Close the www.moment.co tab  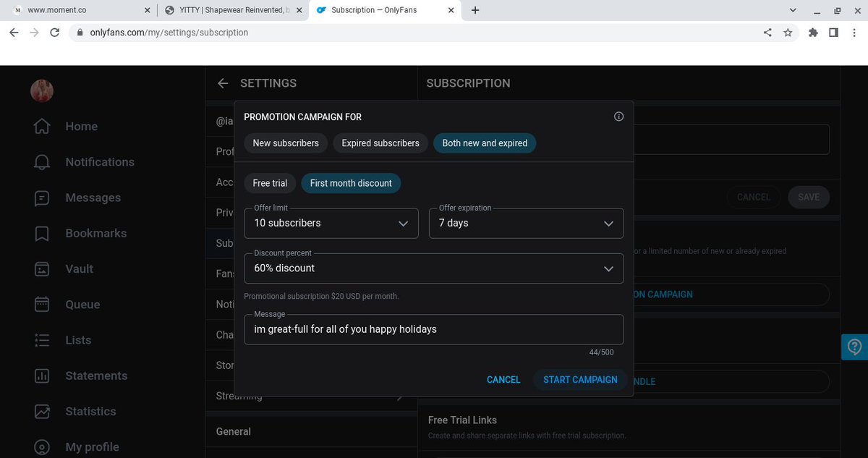click(148, 11)
